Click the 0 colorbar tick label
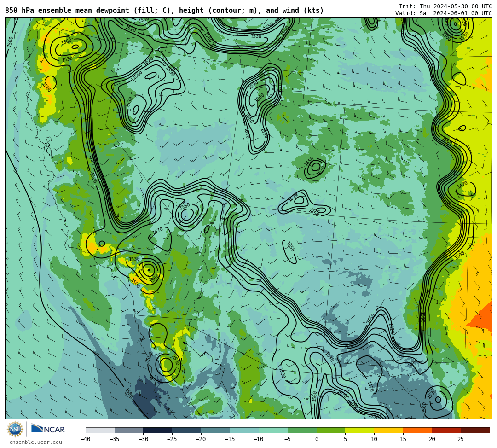The image size is (497, 448). click(316, 439)
